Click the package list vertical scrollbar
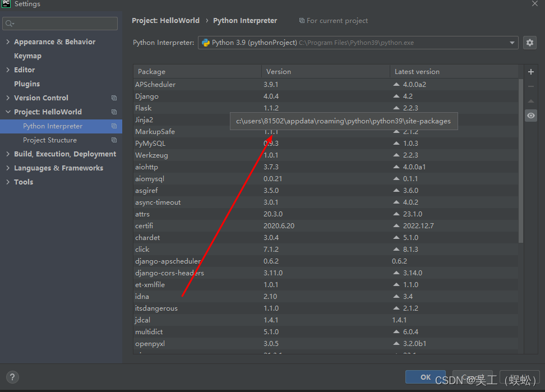This screenshot has height=392, width=545. [521, 161]
